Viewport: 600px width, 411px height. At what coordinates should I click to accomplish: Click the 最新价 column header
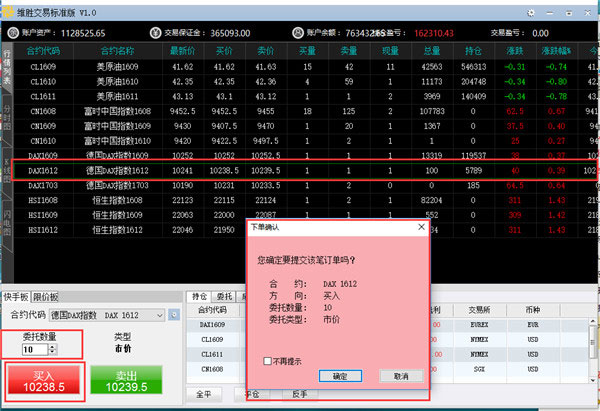(183, 51)
